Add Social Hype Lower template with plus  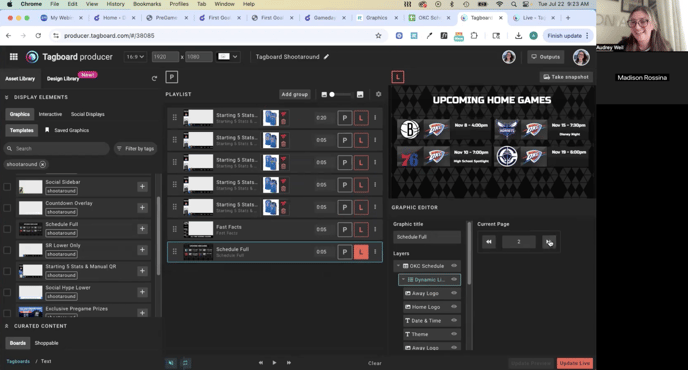142,292
